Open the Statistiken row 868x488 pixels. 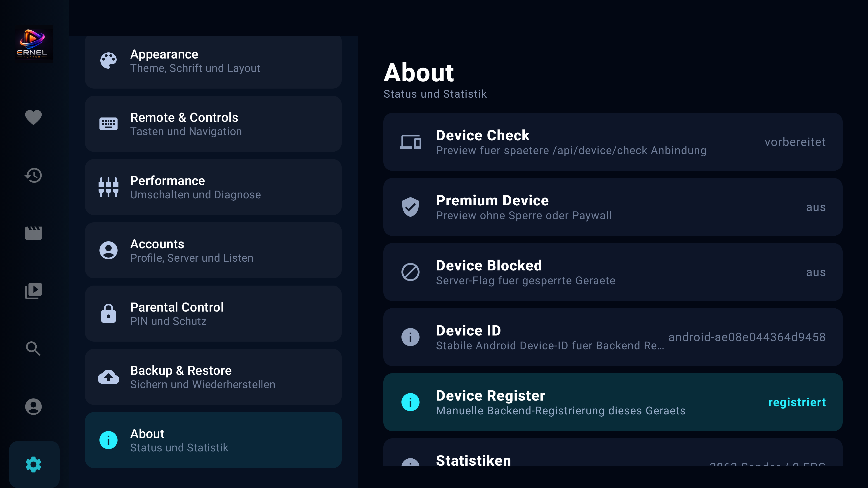tap(613, 452)
